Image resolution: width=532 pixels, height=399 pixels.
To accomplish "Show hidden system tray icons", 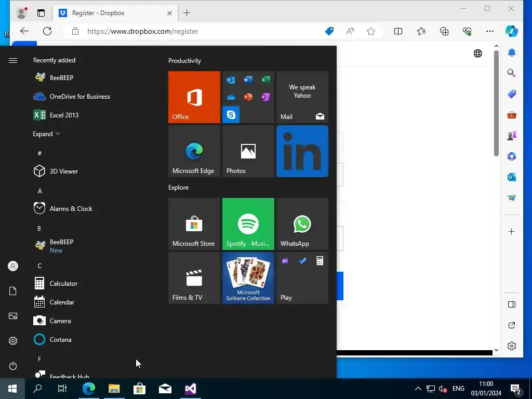I will tap(418, 389).
